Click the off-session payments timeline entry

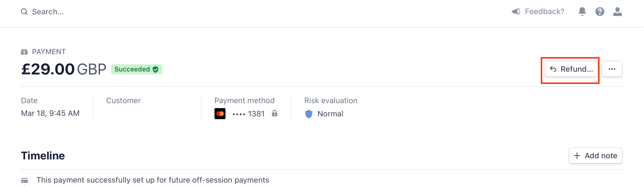pos(153,180)
